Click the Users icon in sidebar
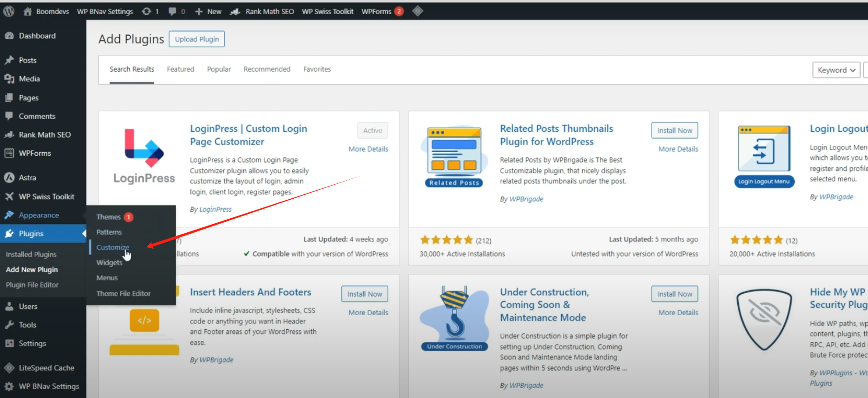 point(9,307)
